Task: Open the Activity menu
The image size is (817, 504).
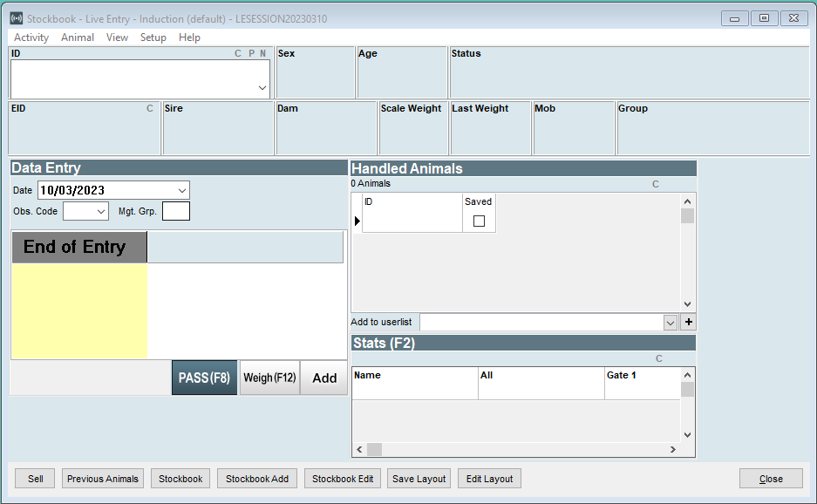Action: 31,37
